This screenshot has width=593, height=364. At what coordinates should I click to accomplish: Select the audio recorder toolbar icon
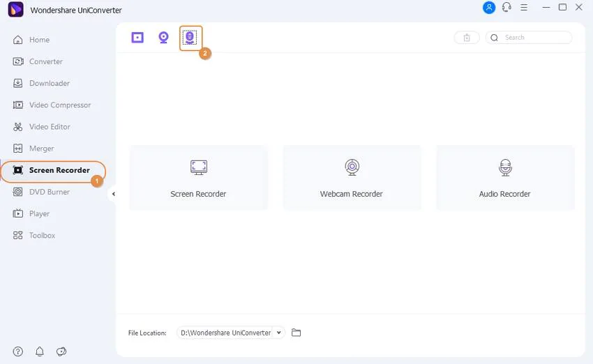pos(190,38)
